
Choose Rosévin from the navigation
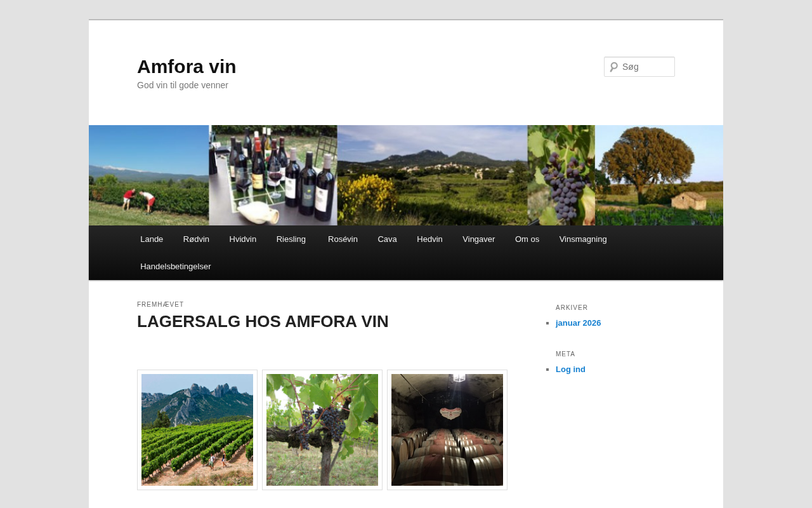(343, 239)
